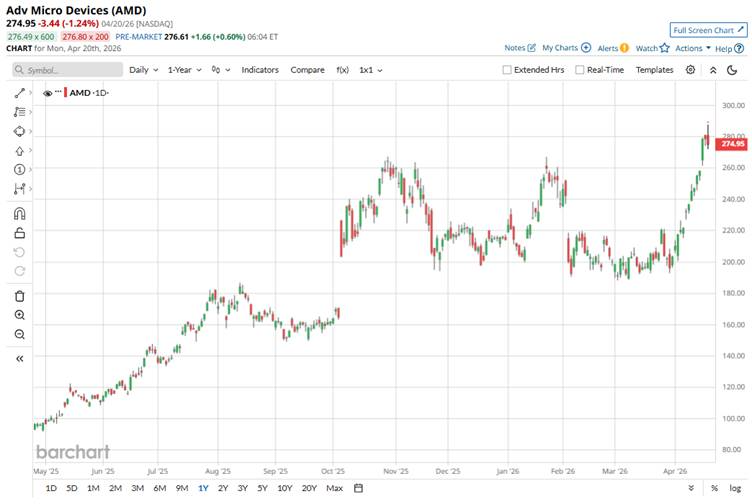Click the lock drawings icon

pyautogui.click(x=19, y=232)
